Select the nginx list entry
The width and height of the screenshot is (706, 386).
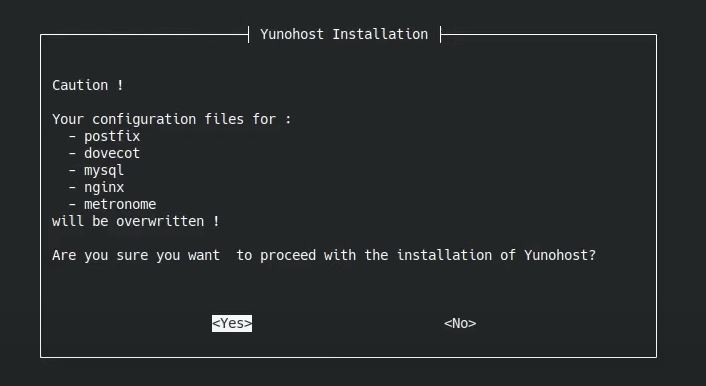point(104,187)
